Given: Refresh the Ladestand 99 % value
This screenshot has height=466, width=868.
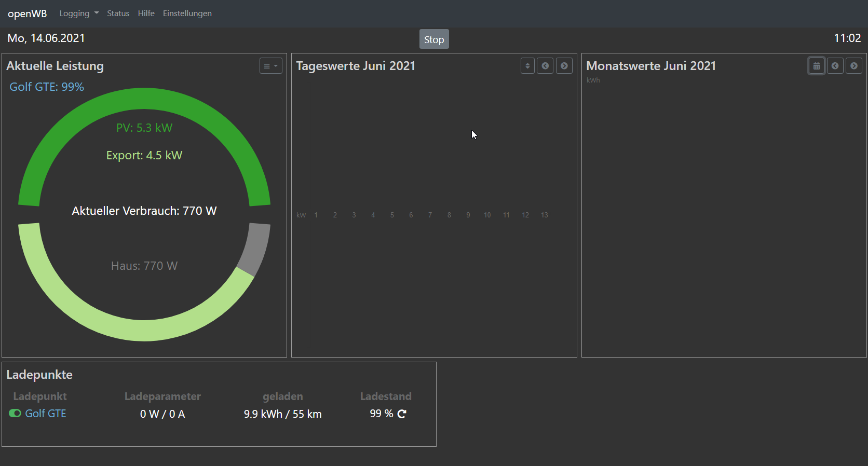Looking at the screenshot, I should pos(402,414).
